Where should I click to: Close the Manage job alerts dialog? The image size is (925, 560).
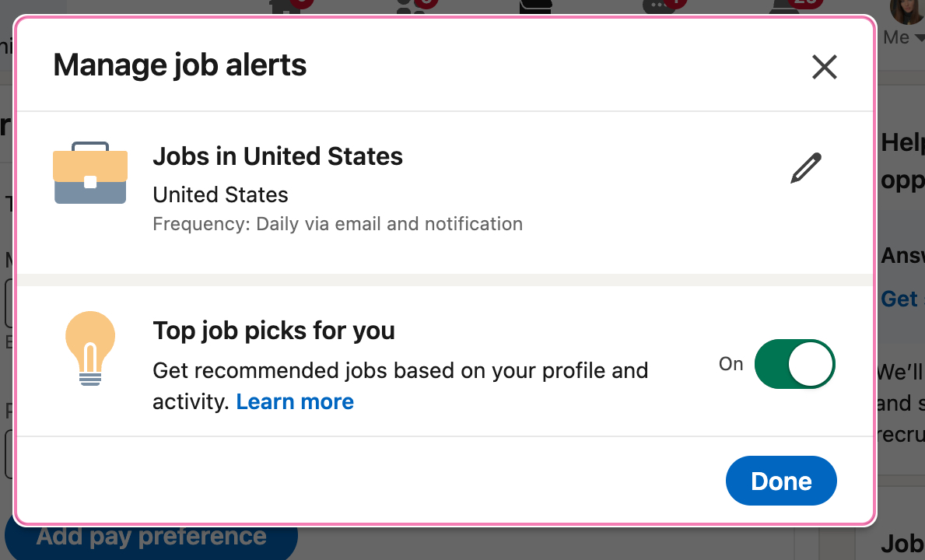824,67
